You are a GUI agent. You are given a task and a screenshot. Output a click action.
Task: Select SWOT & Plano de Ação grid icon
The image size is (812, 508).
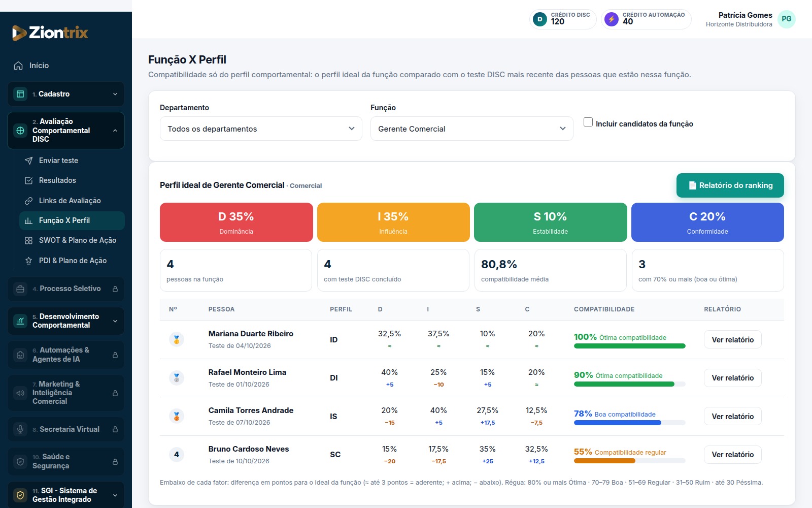click(x=29, y=240)
